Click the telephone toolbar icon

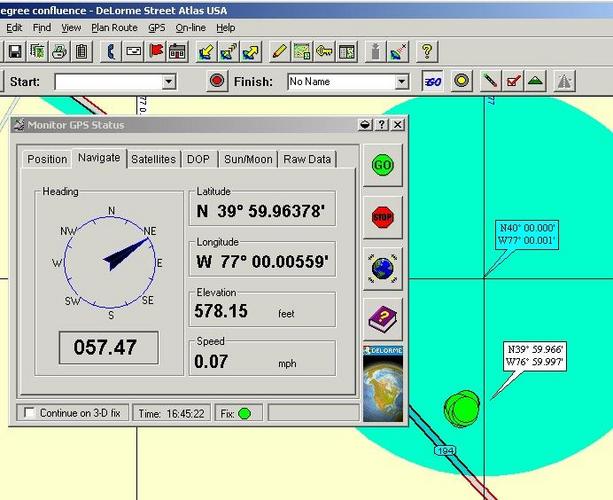pos(111,51)
